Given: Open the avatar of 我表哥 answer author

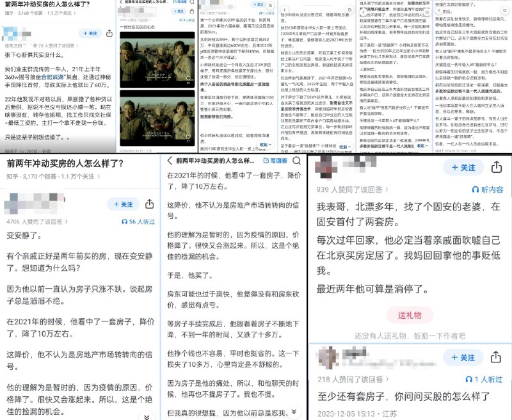Looking at the screenshot, I should click(x=326, y=167).
